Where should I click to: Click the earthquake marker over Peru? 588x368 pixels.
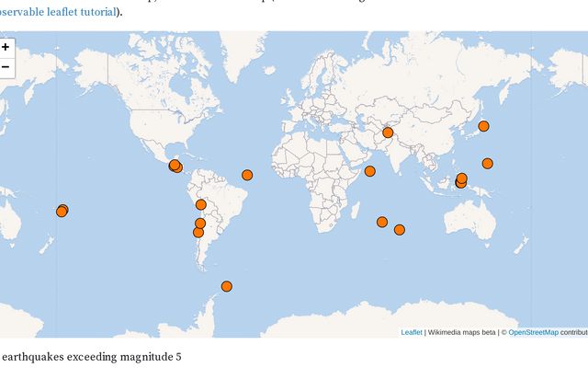pos(200,204)
